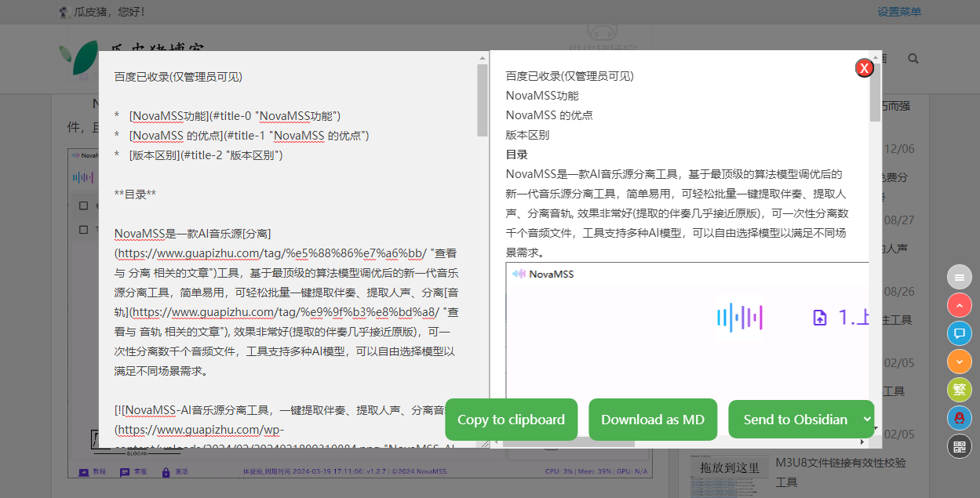
Task: Open the Send to Obsidian dropdown arrow
Action: pyautogui.click(x=867, y=420)
